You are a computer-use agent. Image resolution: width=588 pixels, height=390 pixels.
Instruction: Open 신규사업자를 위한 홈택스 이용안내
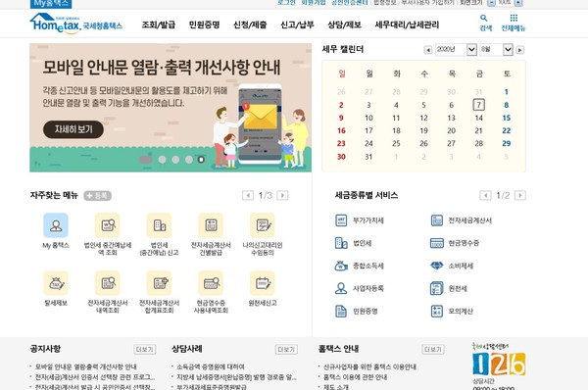369,366
